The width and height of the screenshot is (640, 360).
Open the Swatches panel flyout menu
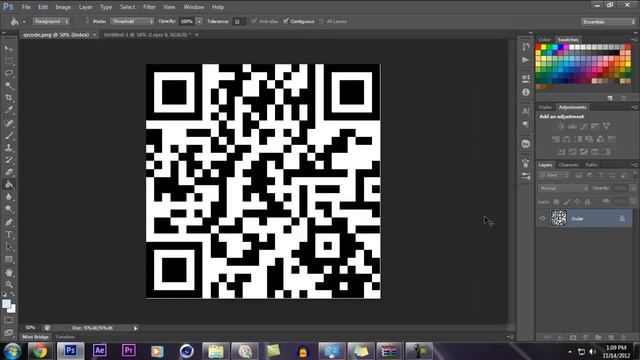point(634,40)
